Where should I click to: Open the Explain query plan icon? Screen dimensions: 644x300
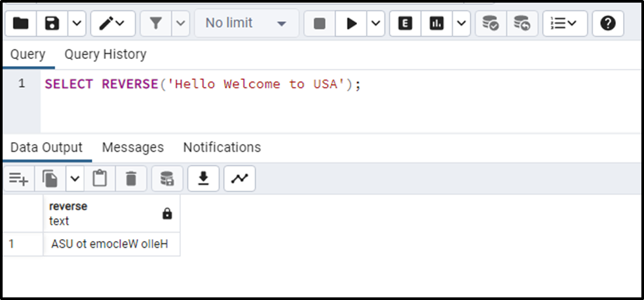(x=405, y=24)
